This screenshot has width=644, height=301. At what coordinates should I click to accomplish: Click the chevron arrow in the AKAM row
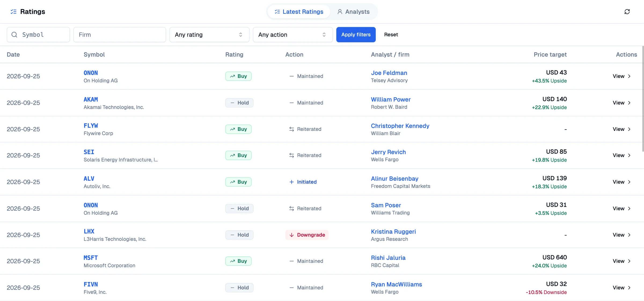pyautogui.click(x=629, y=103)
